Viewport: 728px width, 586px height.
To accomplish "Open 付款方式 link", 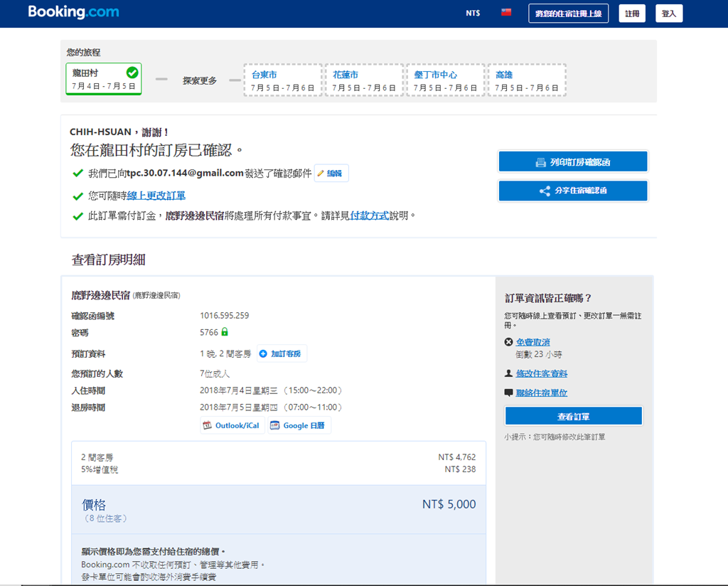I will [369, 215].
